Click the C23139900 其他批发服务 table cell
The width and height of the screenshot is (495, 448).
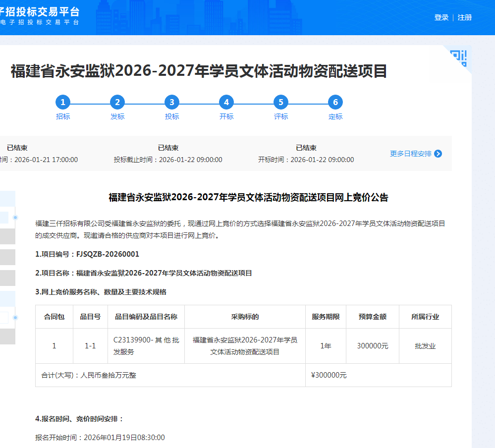click(146, 346)
